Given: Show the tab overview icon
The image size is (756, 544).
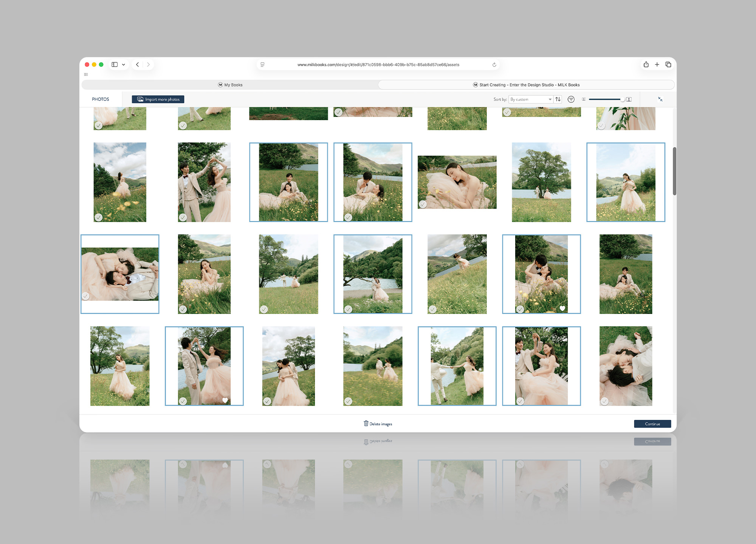Looking at the screenshot, I should click(x=668, y=65).
